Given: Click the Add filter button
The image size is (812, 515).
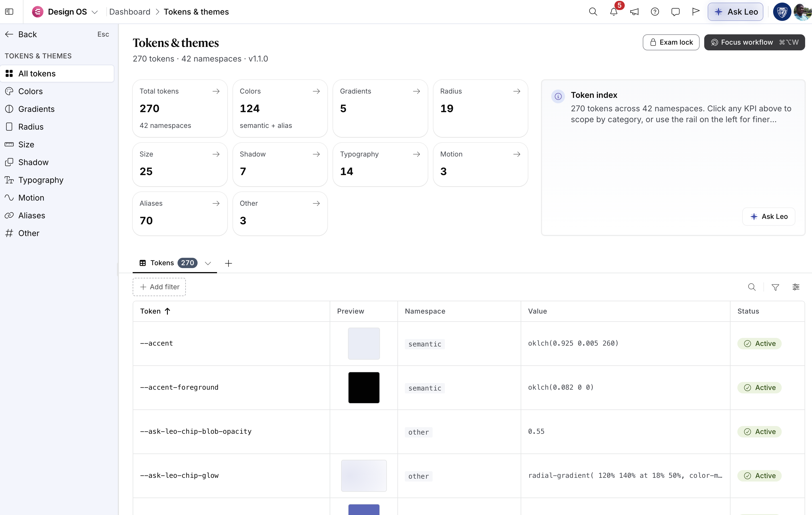Looking at the screenshot, I should coord(159,287).
